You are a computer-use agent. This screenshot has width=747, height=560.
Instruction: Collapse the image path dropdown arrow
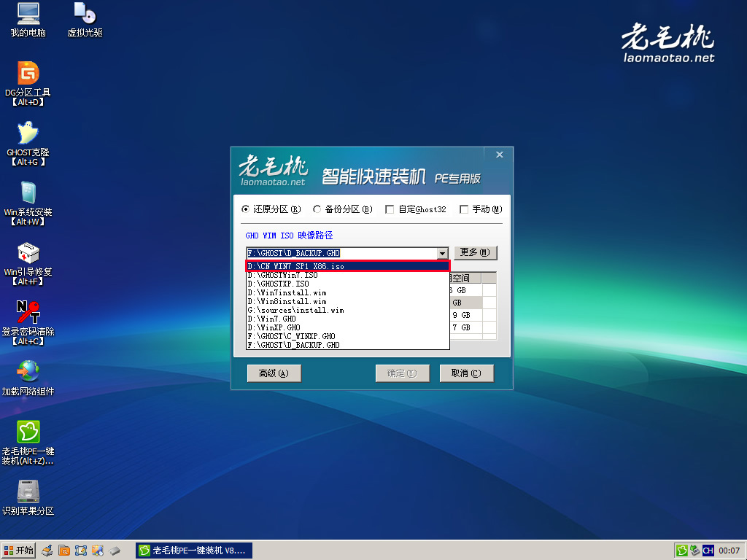[x=443, y=253]
